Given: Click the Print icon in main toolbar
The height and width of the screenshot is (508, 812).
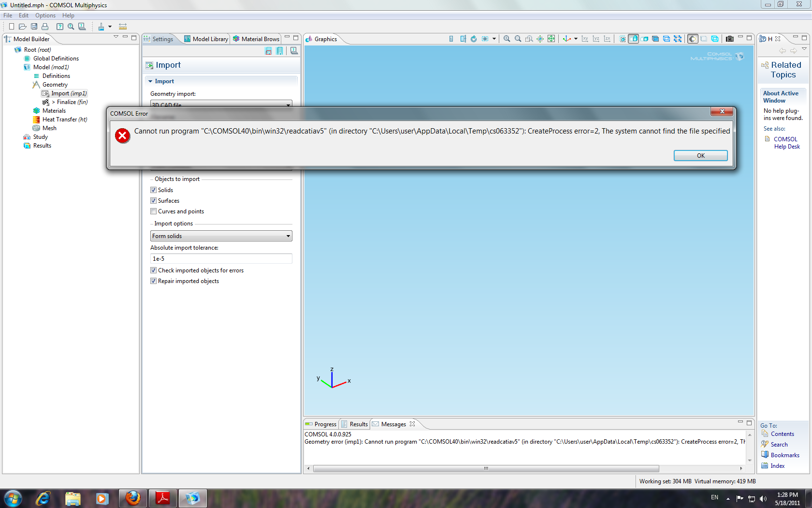Looking at the screenshot, I should [x=45, y=27].
